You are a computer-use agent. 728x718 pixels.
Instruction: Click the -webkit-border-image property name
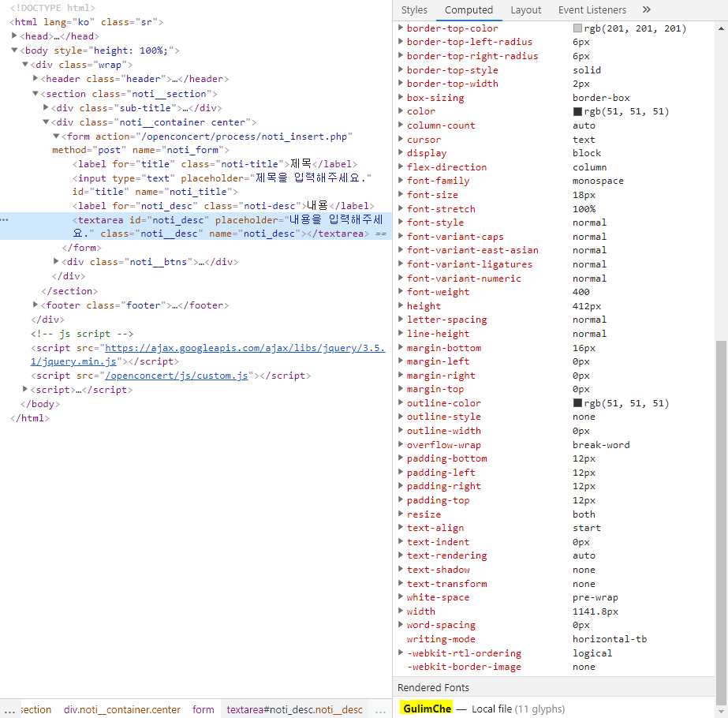click(x=464, y=667)
